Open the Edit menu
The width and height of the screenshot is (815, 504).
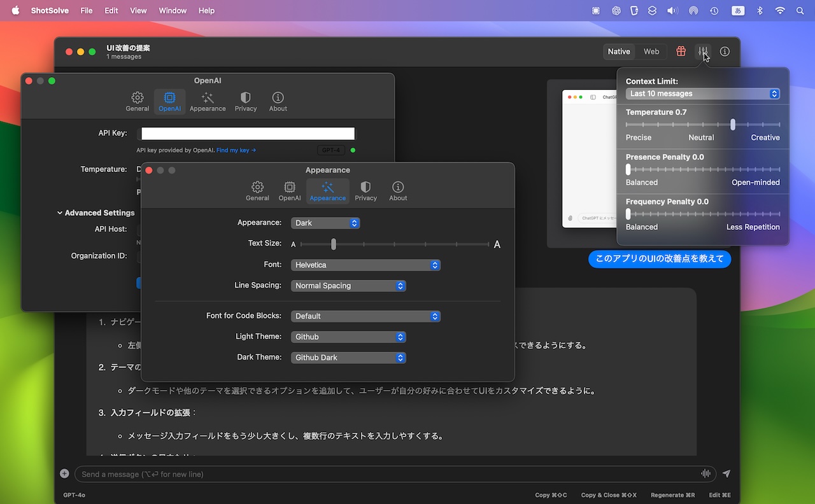[111, 11]
